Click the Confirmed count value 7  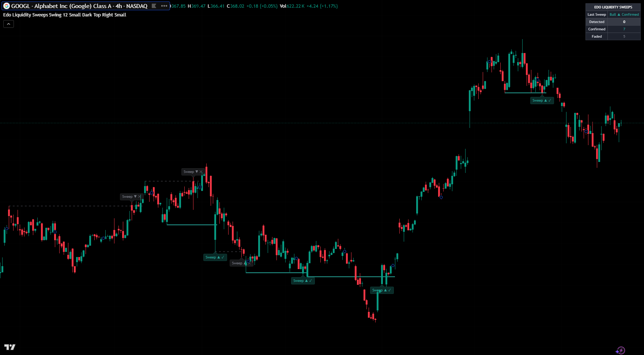(x=624, y=29)
